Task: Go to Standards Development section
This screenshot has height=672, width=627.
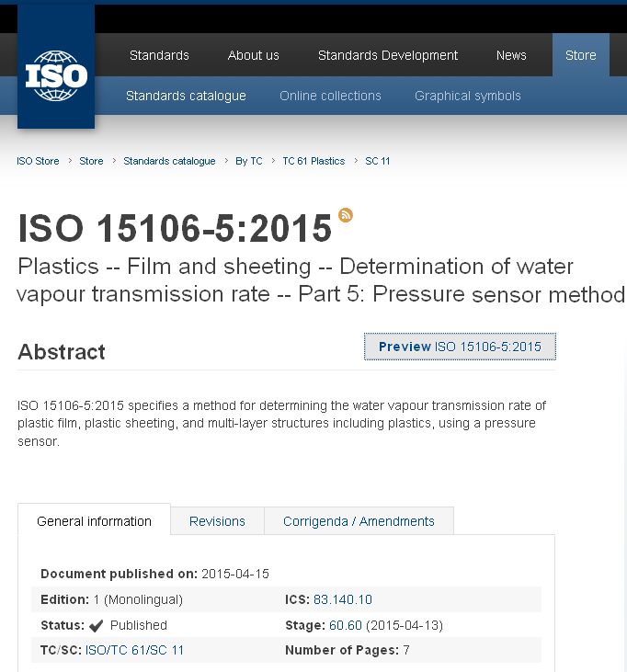Action: [387, 55]
